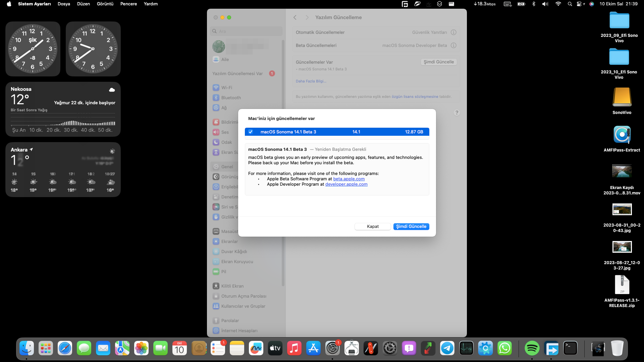Viewport: 644px width, 362px height.
Task: Click the forward chevron in the Yazılım Güncelleme header
Action: pyautogui.click(x=307, y=17)
